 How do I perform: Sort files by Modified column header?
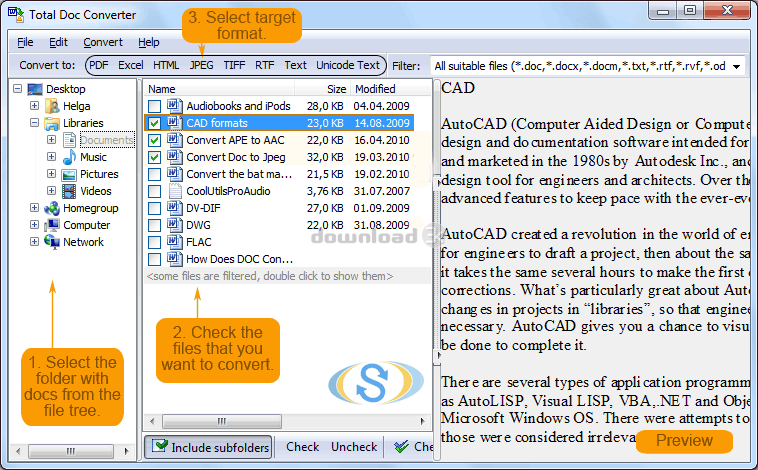pos(391,89)
